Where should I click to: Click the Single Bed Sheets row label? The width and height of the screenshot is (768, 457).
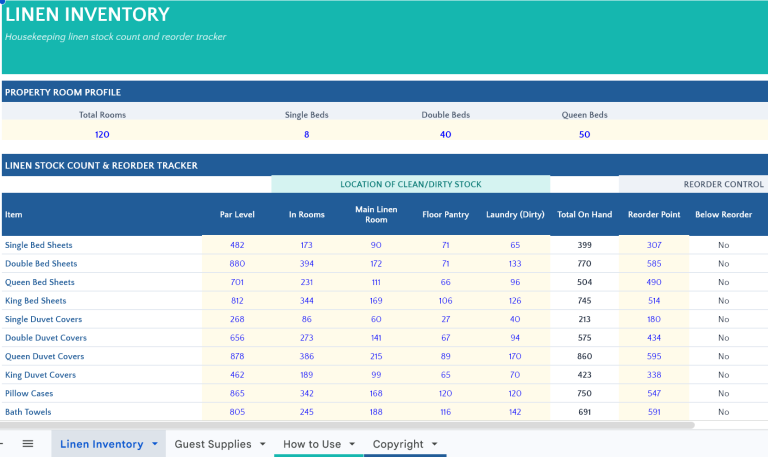[x=39, y=245]
